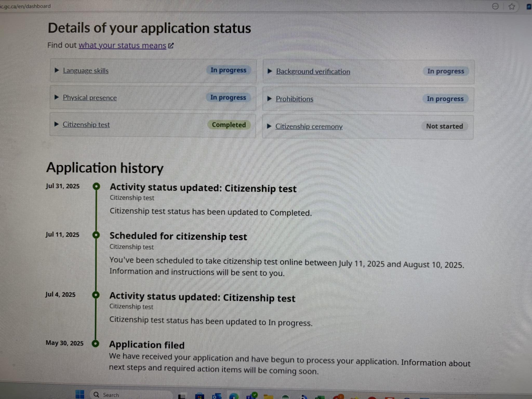Click the 'Completed' badge for Citizenship test
Screen dimensions: 532x399
[x=229, y=125]
